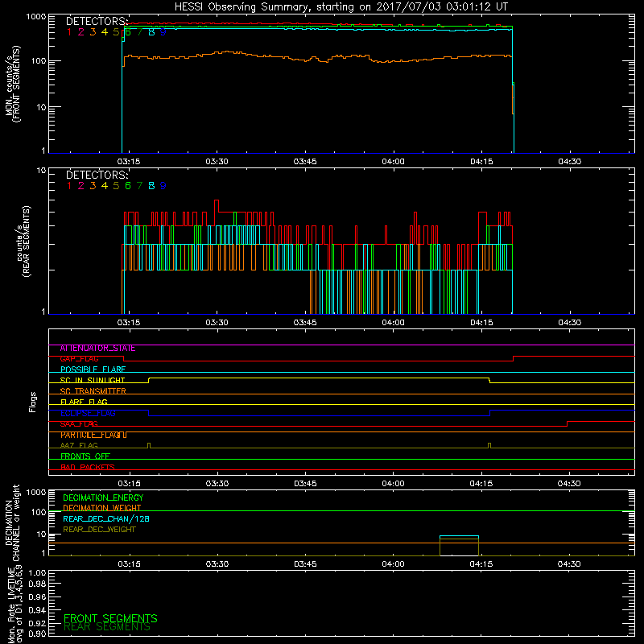Click the DECIMATION CHANNEL or weight axis title
Viewport: 644px width, 644px height.
point(13,522)
